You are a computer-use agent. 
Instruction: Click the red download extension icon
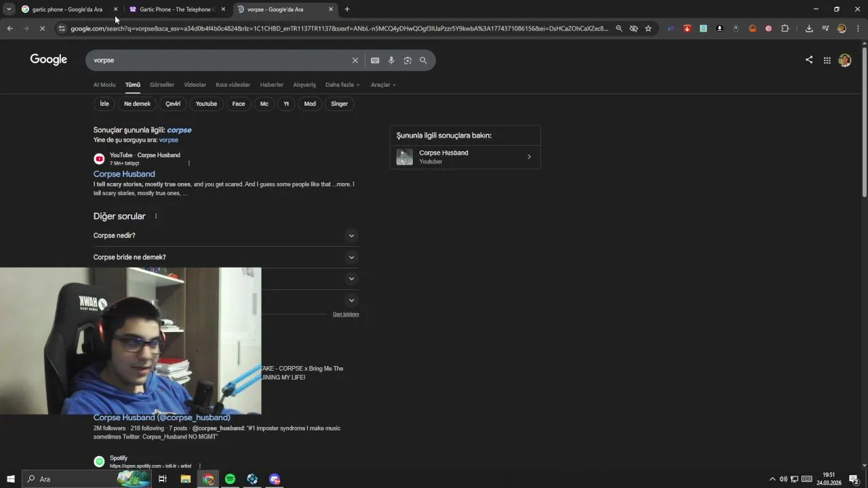coord(687,28)
